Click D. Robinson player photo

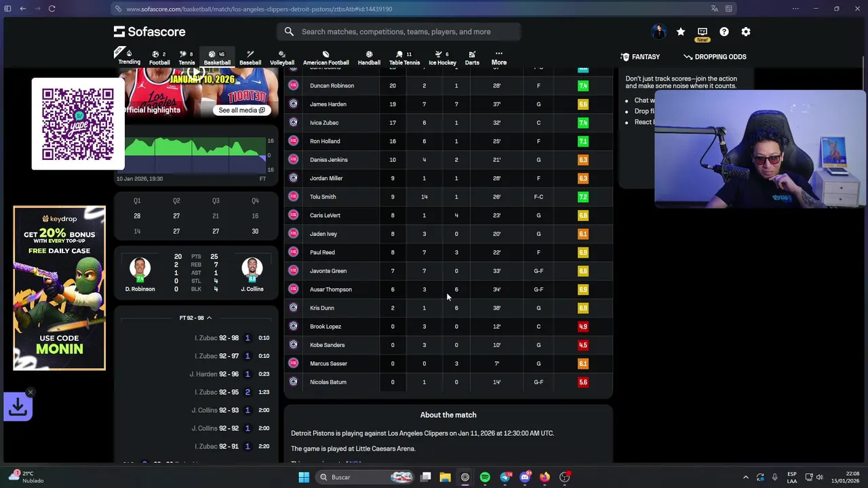click(140, 268)
